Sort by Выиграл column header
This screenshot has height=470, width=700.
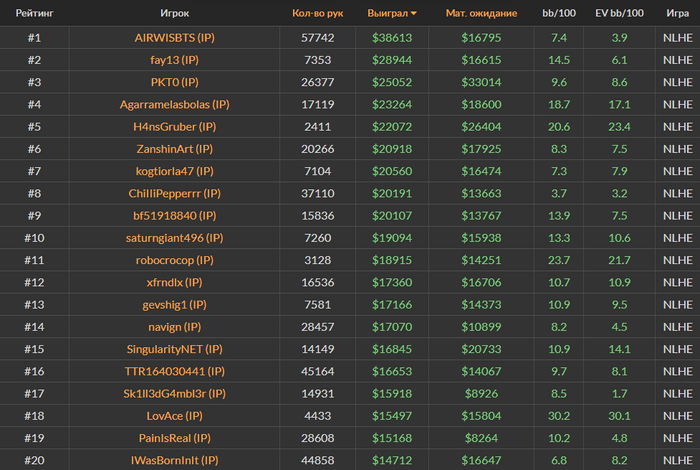pyautogui.click(x=388, y=13)
